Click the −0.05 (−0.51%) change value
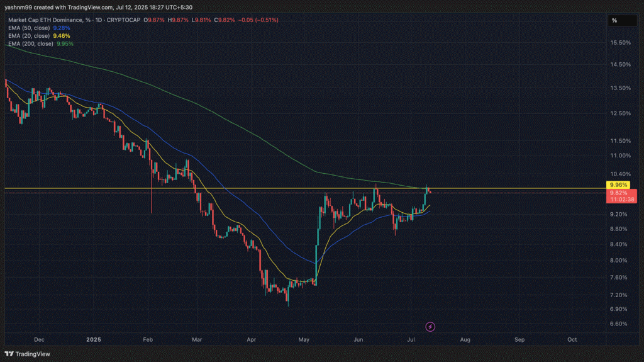644x362 pixels. click(x=258, y=20)
